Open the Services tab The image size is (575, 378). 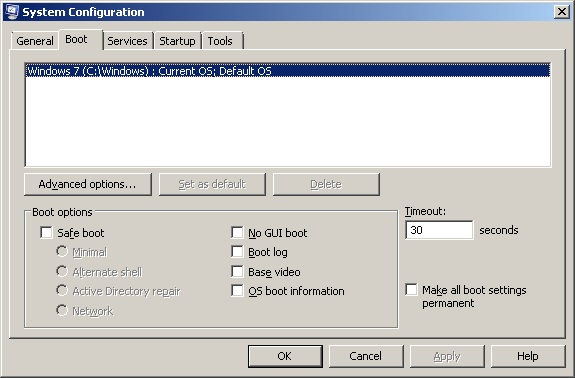click(x=127, y=41)
